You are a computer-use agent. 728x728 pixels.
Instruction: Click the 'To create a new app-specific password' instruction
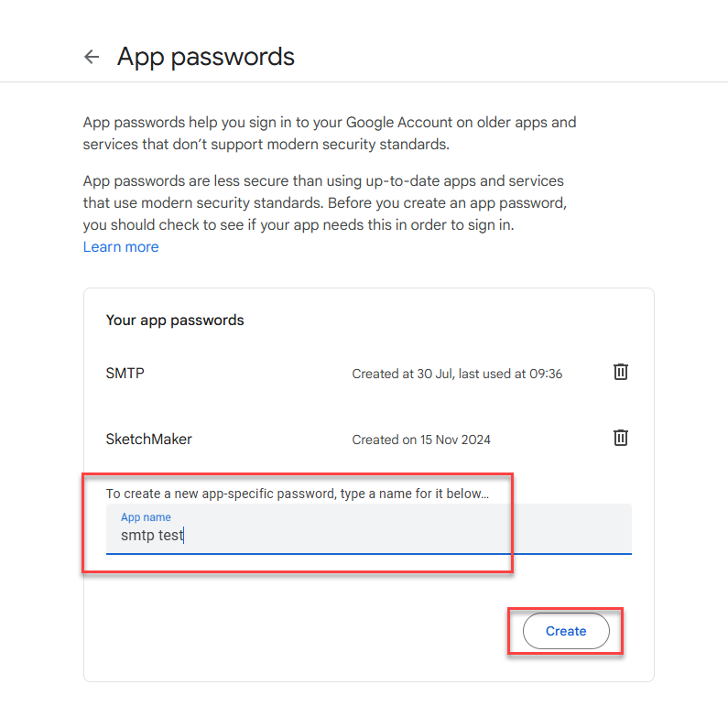coord(297,494)
